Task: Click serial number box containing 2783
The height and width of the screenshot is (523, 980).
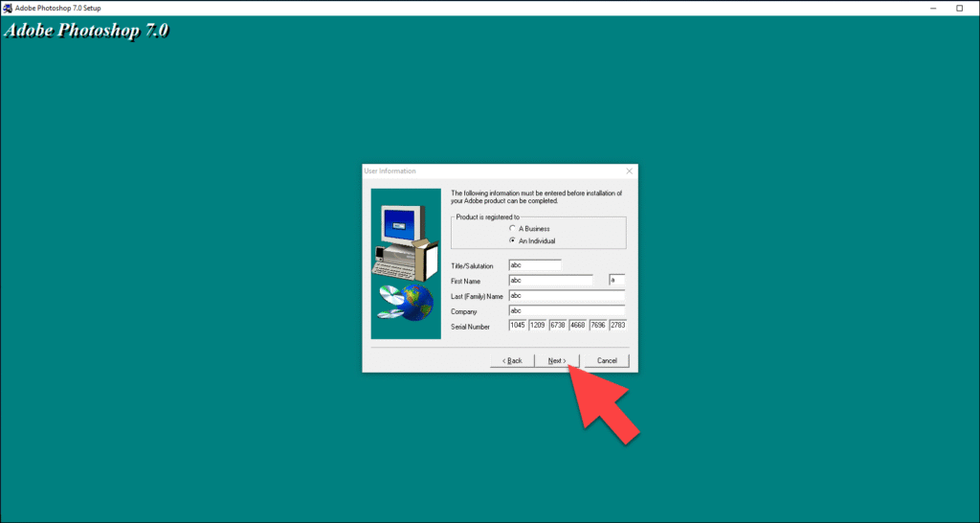Action: [618, 326]
